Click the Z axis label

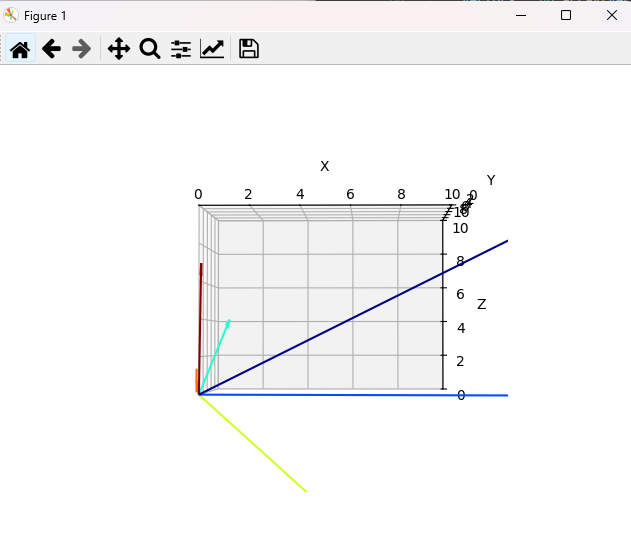[x=481, y=304]
